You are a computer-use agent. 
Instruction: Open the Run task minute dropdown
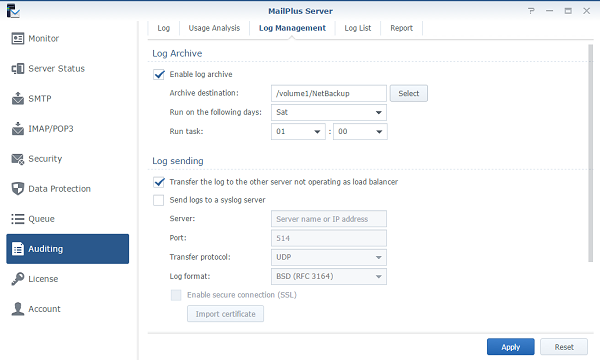coord(360,132)
